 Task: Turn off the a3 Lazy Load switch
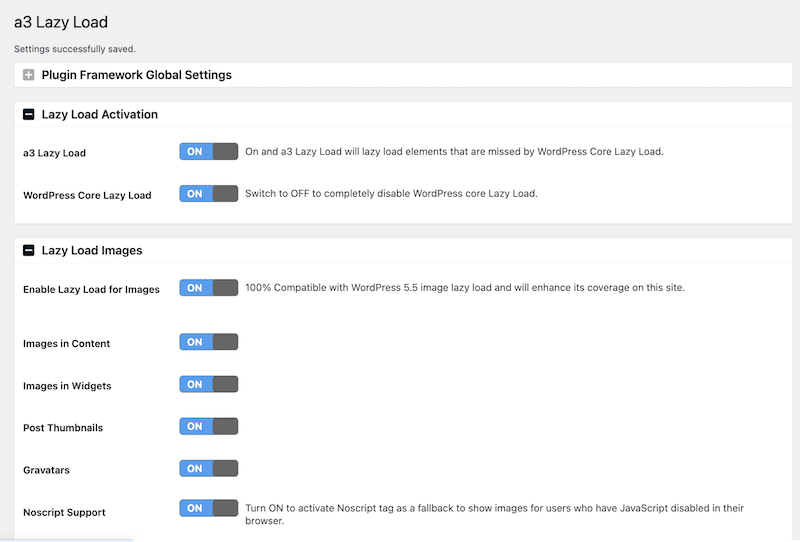(x=208, y=152)
